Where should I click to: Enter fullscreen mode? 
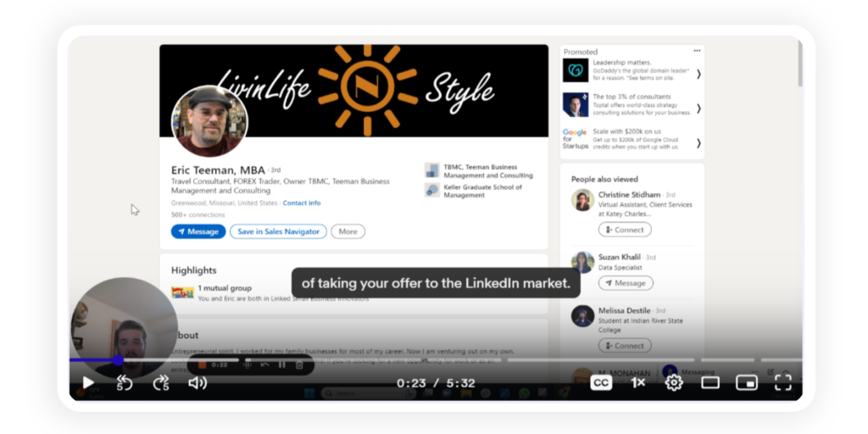pyautogui.click(x=783, y=382)
